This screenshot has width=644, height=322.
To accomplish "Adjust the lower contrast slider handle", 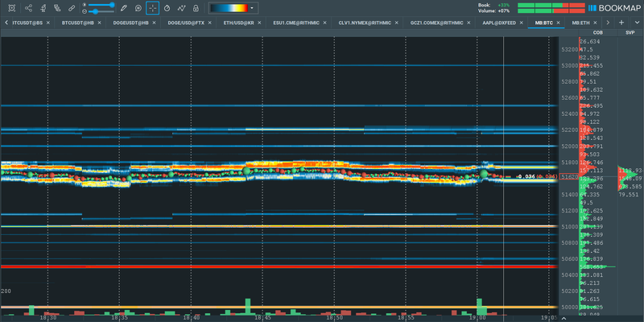I will pyautogui.click(x=96, y=11).
